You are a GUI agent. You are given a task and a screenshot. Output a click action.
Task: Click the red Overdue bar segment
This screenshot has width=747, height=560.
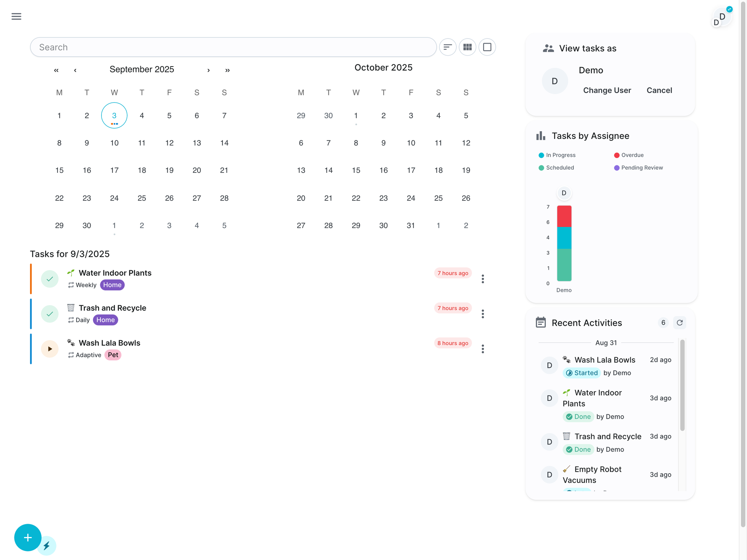pos(564,216)
